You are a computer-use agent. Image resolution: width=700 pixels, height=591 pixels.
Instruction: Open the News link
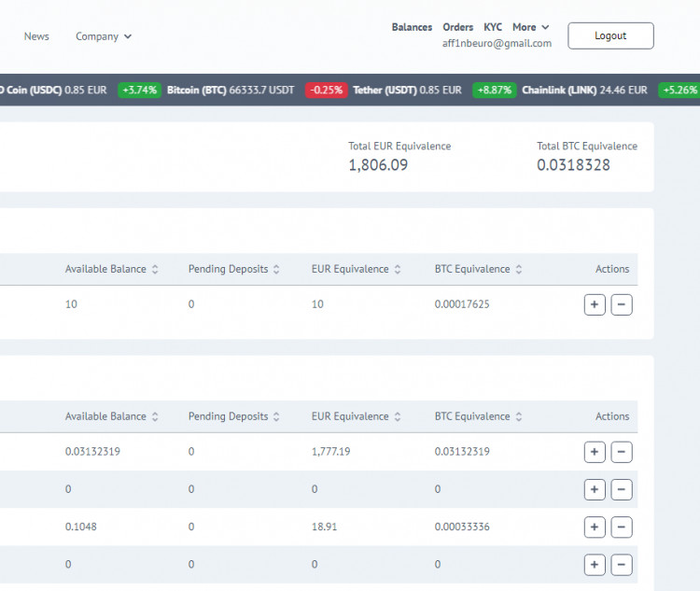point(36,36)
